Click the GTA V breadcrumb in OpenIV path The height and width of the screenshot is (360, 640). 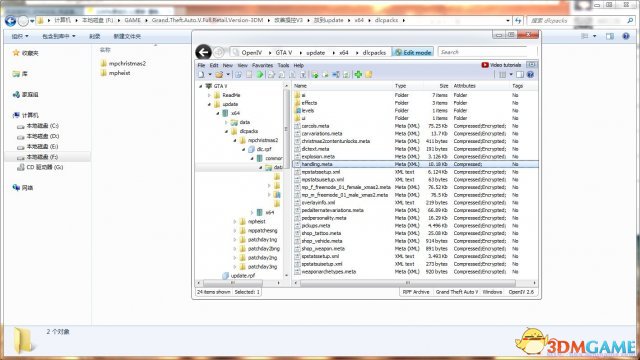(x=284, y=53)
